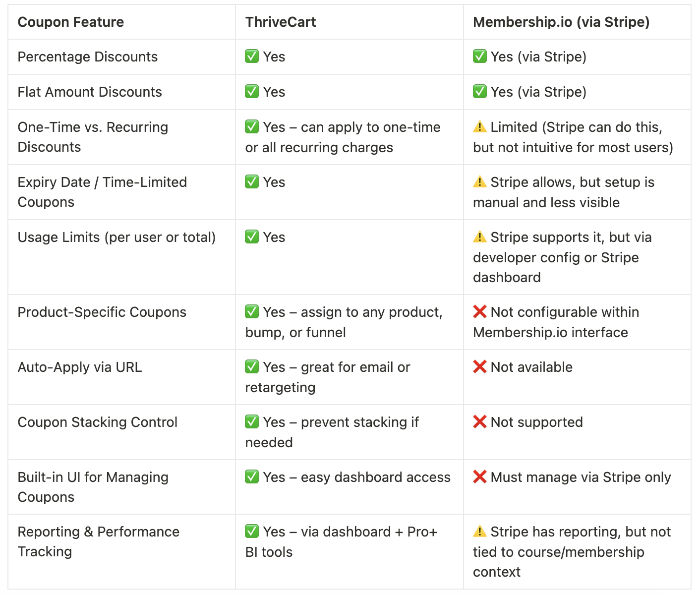This screenshot has width=700, height=596.
Task: Click the green checkmark beside "Yes (via Stripe)" for Flat Amount Discounts
Action: (479, 92)
